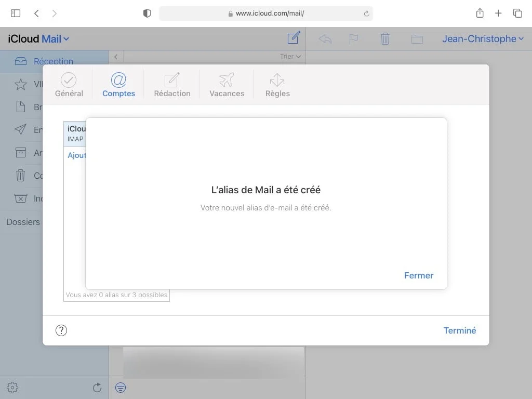Open the help question mark icon
Screen dimensions: 532x399
(61, 330)
